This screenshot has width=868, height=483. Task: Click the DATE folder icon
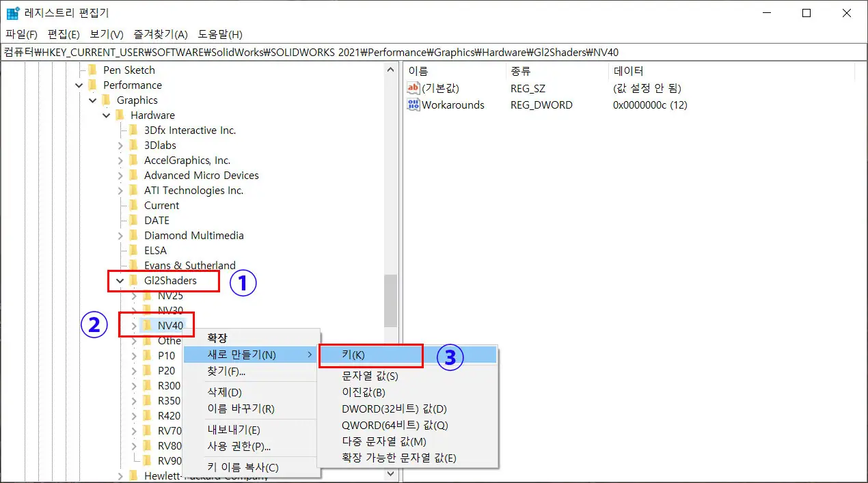click(133, 220)
